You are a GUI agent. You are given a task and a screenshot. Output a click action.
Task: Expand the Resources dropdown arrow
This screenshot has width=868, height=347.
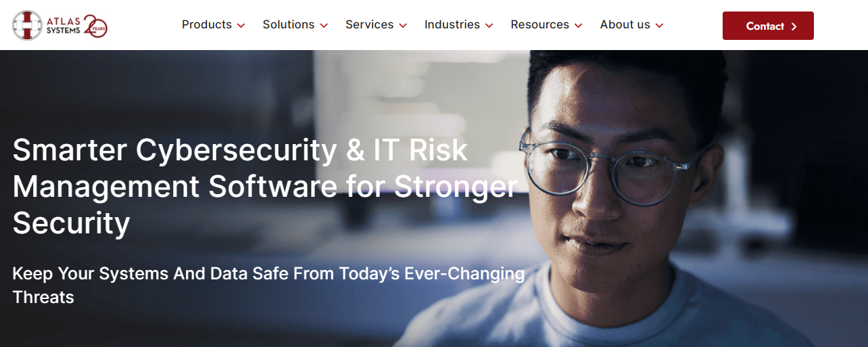click(x=578, y=26)
